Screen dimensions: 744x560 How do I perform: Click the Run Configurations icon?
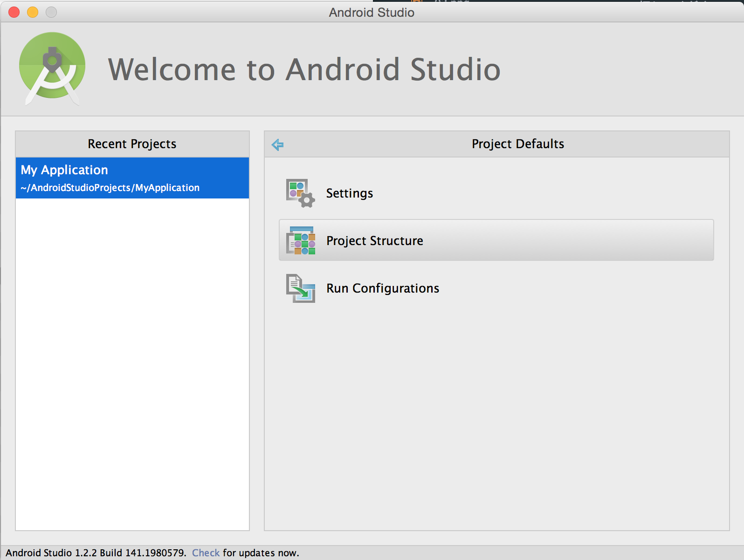pos(300,288)
